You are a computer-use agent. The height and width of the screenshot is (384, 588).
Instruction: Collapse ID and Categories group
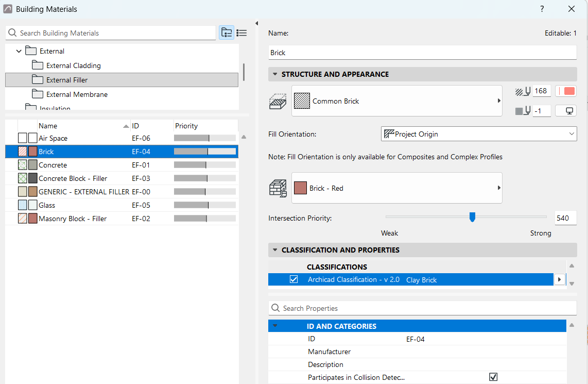275,326
